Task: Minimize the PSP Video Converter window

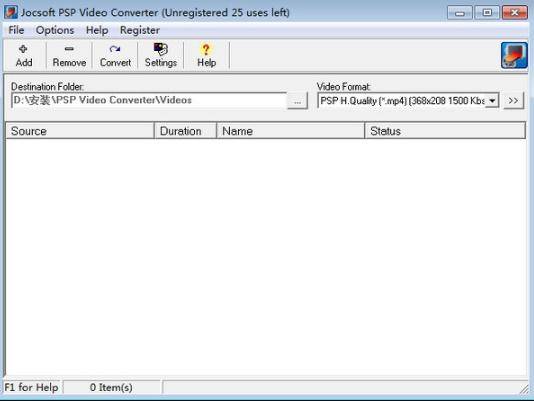Action: tap(459, 13)
